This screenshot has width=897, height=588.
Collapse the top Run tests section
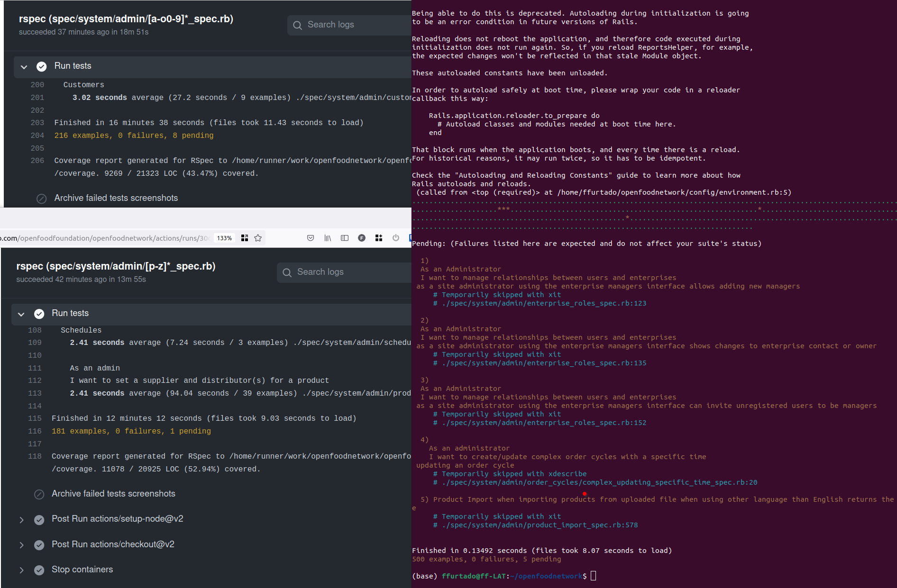pos(24,67)
